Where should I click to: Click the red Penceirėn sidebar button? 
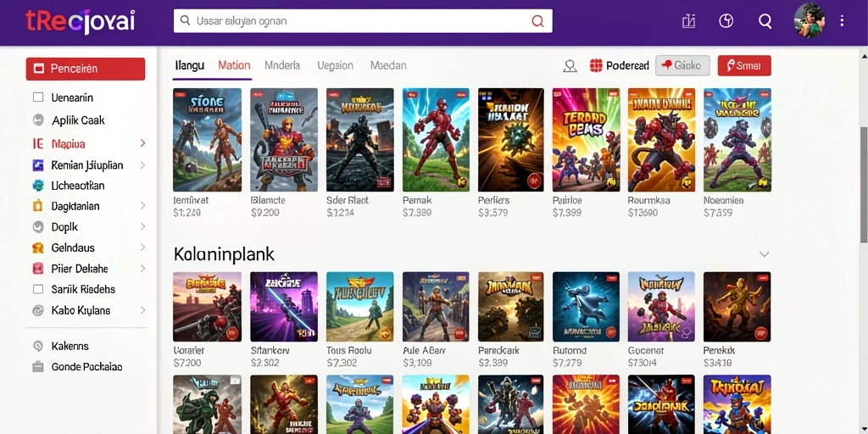[x=86, y=69]
